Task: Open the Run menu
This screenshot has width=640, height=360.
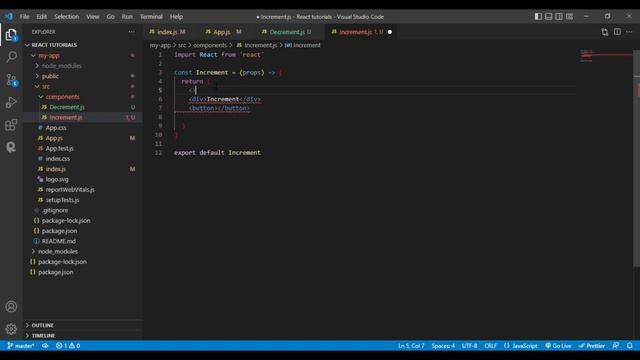Action: (127, 17)
